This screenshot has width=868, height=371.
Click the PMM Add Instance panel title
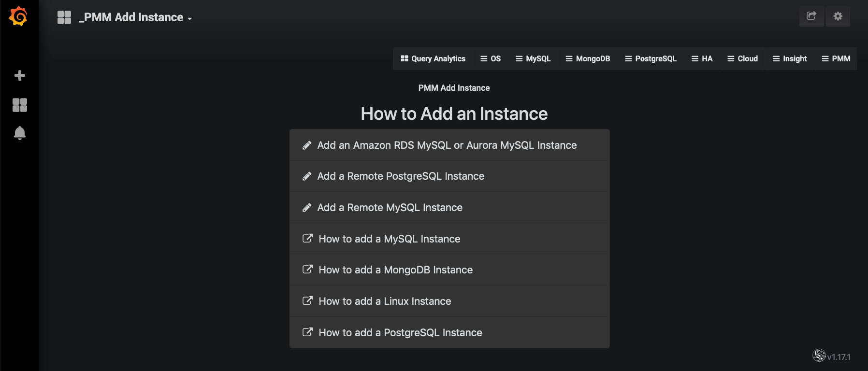pyautogui.click(x=454, y=88)
